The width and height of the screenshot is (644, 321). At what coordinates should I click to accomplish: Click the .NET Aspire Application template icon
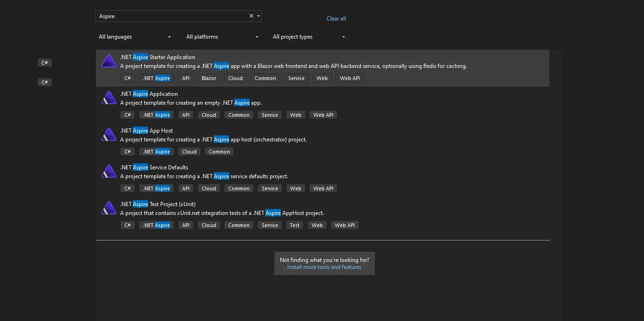108,98
